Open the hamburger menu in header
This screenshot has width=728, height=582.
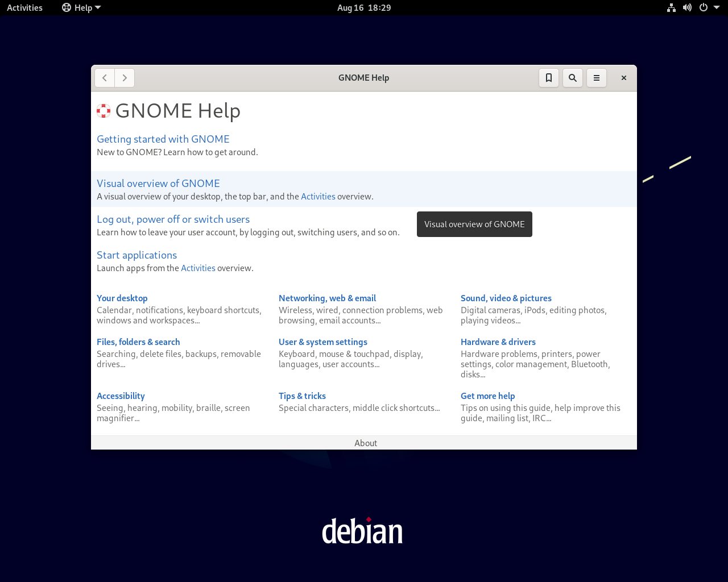[x=597, y=78]
